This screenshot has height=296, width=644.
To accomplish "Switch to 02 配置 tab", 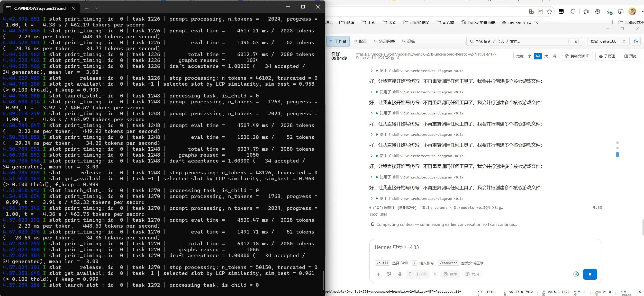I will 360,41.
